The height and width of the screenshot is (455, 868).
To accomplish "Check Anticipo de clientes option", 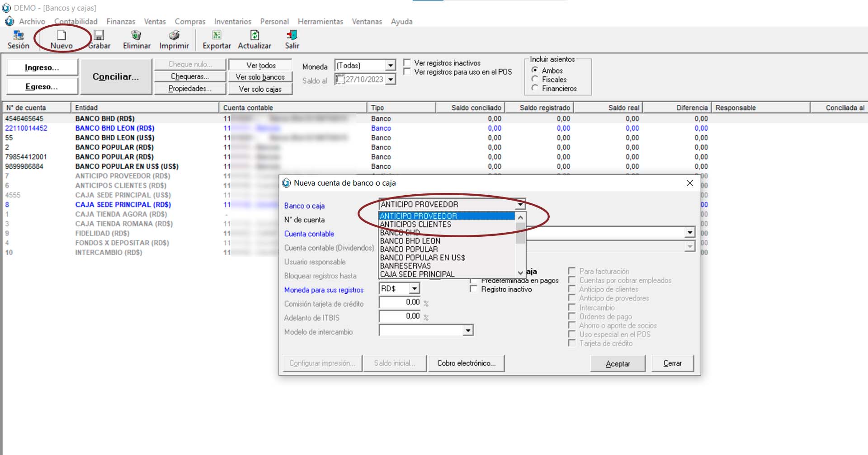I will coord(572,289).
